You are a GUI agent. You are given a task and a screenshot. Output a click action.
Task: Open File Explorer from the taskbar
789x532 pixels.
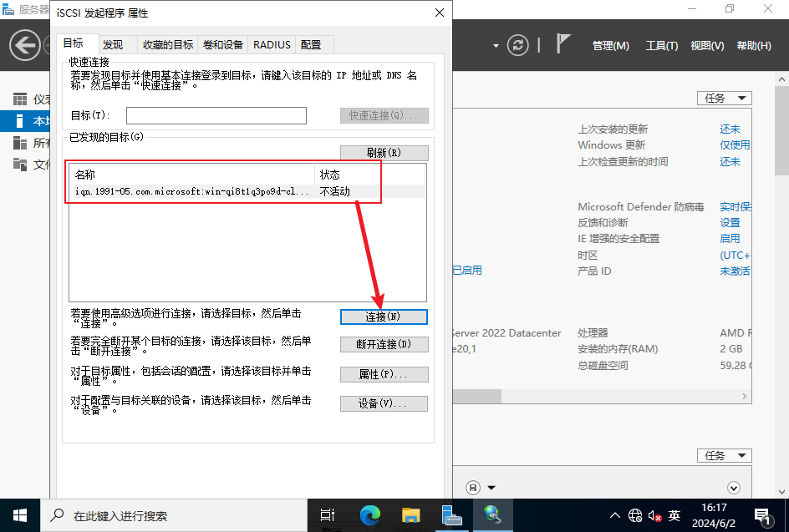coord(410,515)
